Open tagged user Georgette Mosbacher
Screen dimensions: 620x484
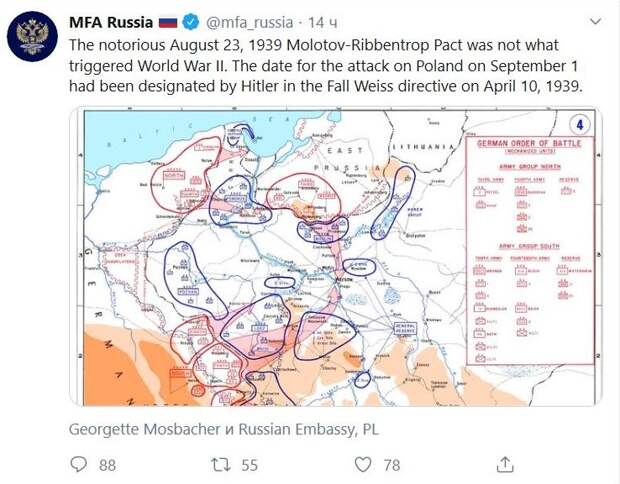pyautogui.click(x=145, y=429)
